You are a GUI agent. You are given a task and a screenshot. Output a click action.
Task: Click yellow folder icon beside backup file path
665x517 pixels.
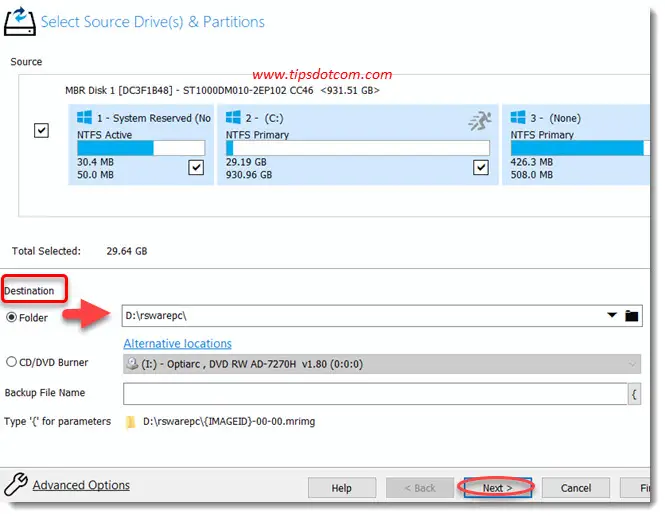click(131, 422)
